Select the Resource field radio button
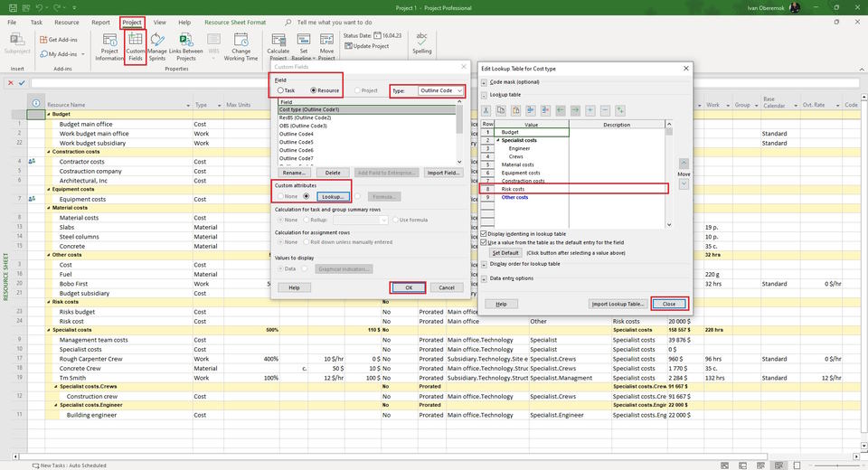Screen dimensions: 868x470 [x=314, y=90]
